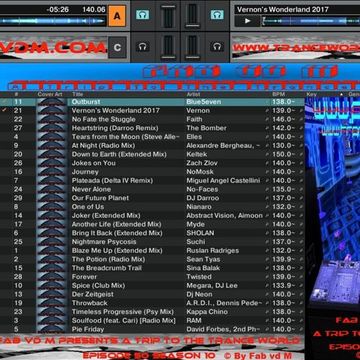This screenshot has width=360, height=360.
Task: Select Soulfood track by RAM
Action: click(152, 320)
